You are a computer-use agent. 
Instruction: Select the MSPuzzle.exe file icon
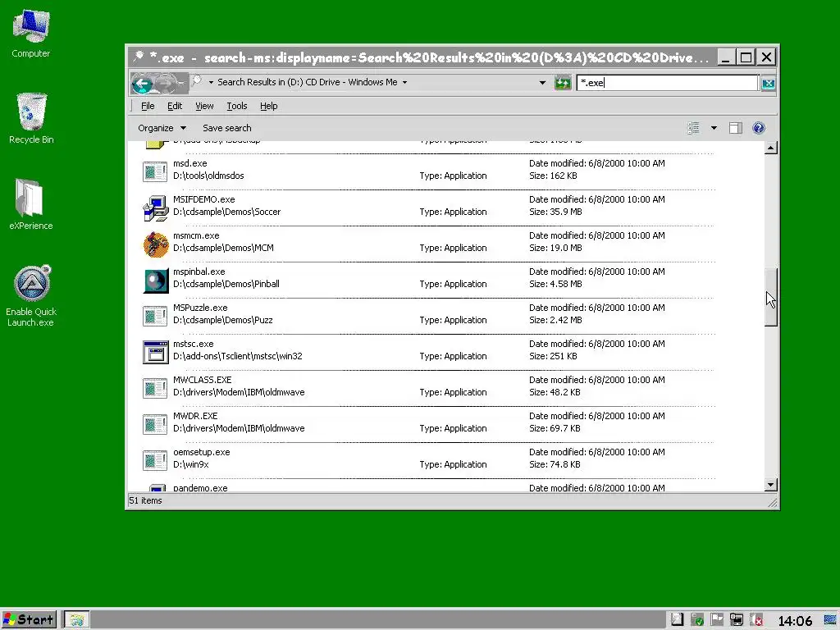click(x=155, y=316)
